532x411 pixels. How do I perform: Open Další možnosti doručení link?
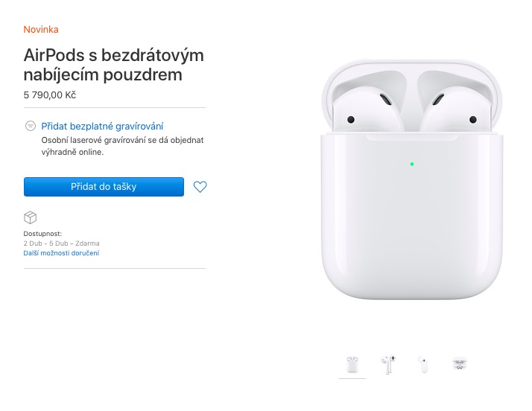61,253
